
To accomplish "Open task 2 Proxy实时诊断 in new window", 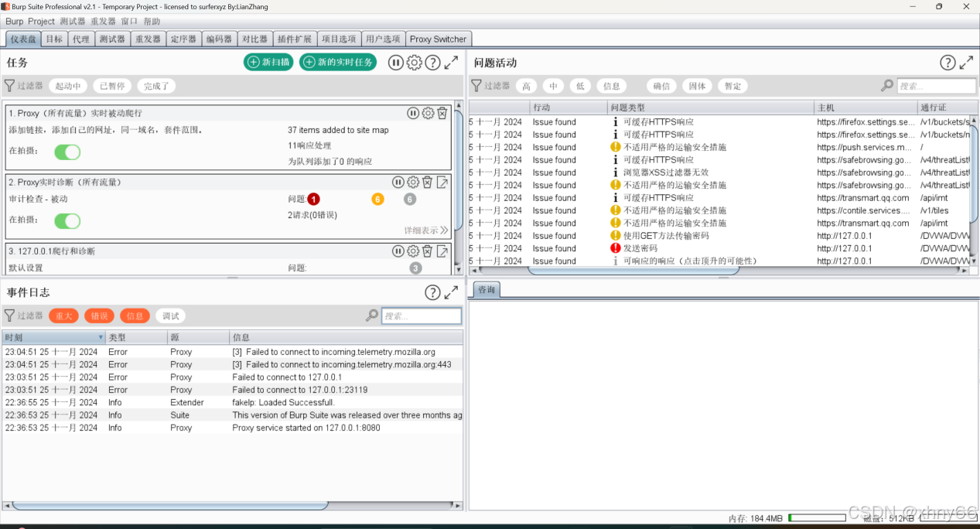I will tap(442, 182).
